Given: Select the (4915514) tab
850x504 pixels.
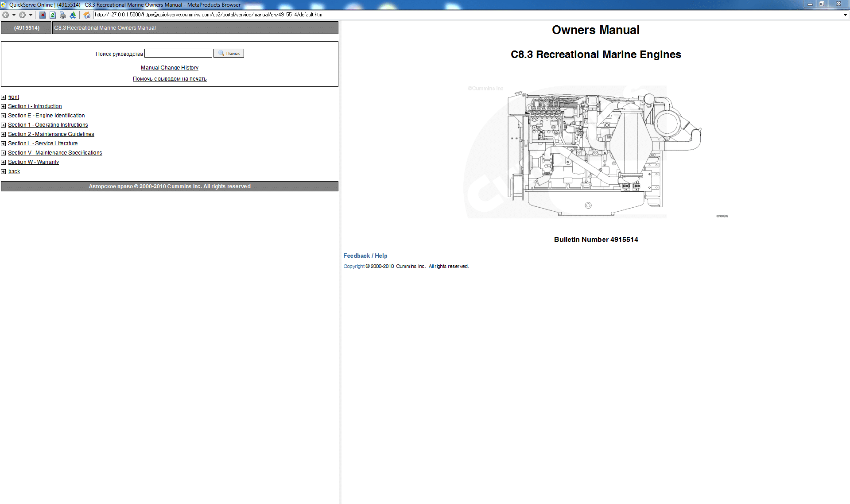Looking at the screenshot, I should point(26,27).
